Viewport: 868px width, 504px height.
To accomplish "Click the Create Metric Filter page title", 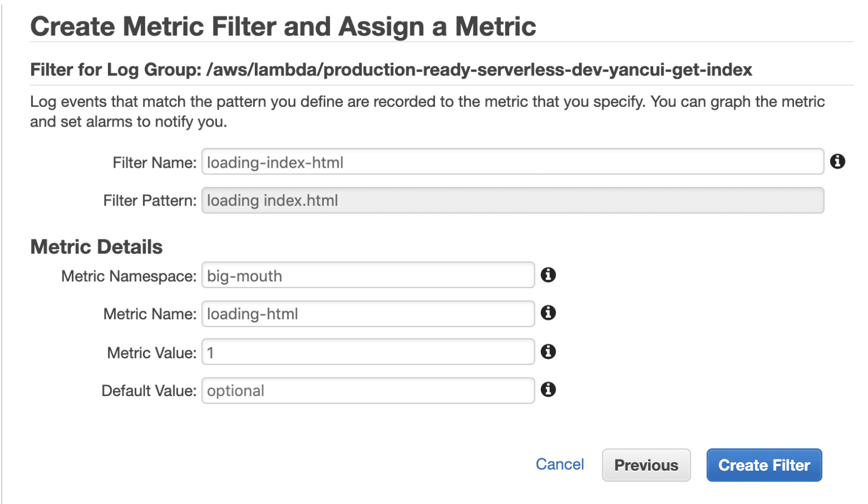I will click(283, 25).
